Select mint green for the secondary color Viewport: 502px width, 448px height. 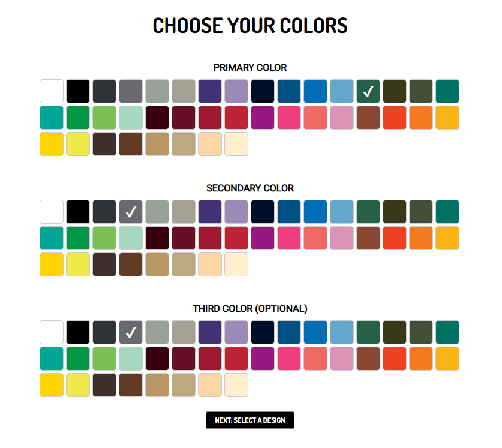pos(131,237)
